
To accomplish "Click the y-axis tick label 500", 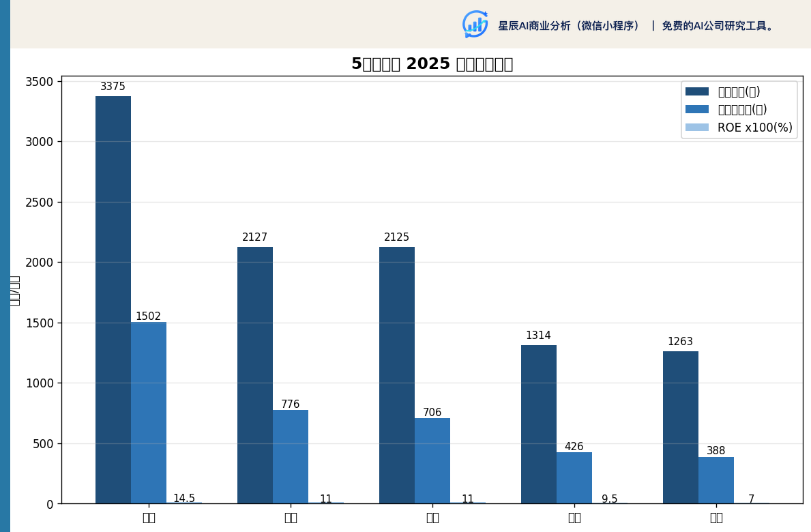I will point(42,444).
